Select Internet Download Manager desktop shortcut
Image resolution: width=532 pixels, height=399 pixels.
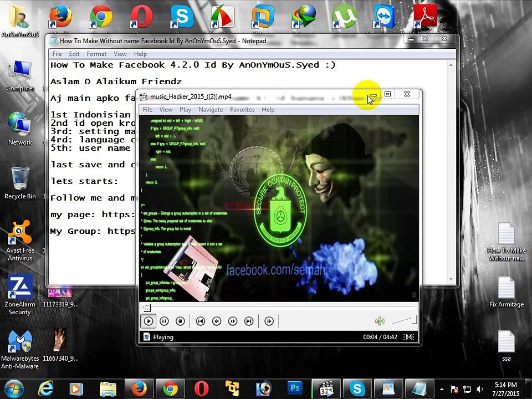(x=303, y=17)
